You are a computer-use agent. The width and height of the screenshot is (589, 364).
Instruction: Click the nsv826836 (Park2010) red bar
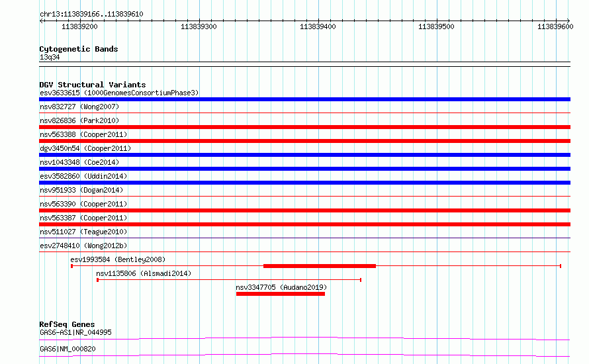coord(304,127)
